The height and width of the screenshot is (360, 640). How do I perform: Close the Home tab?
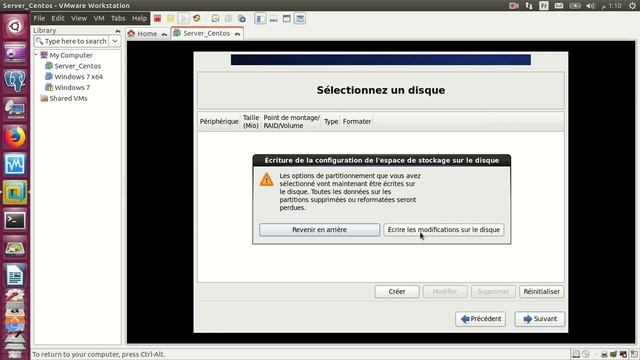164,34
